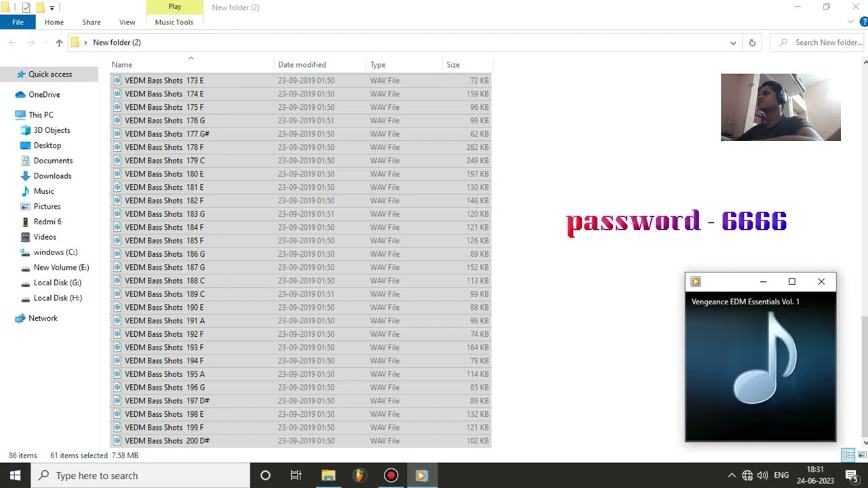
Task: Refresh the current folder
Action: point(752,43)
